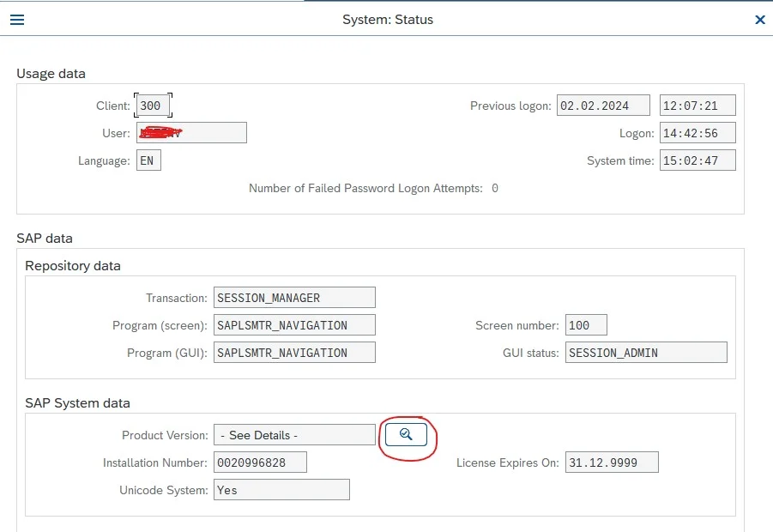Select the Transaction field SESSION_MANAGER
The width and height of the screenshot is (773, 532).
click(294, 297)
